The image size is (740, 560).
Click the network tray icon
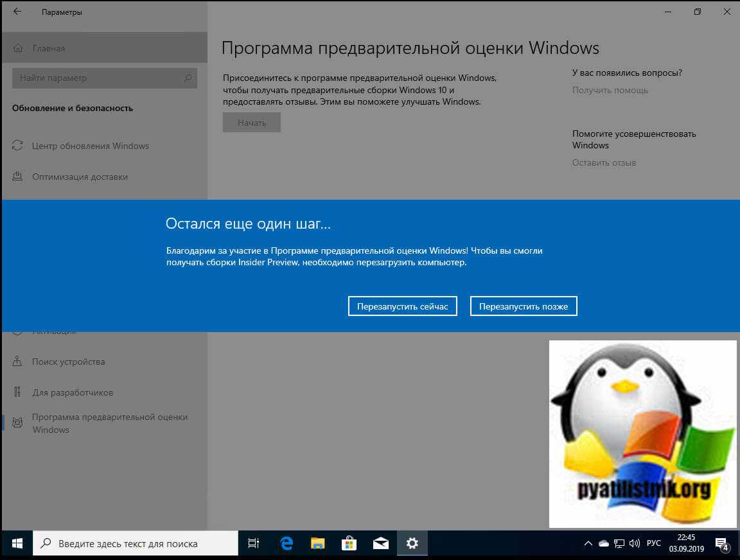[x=619, y=544]
